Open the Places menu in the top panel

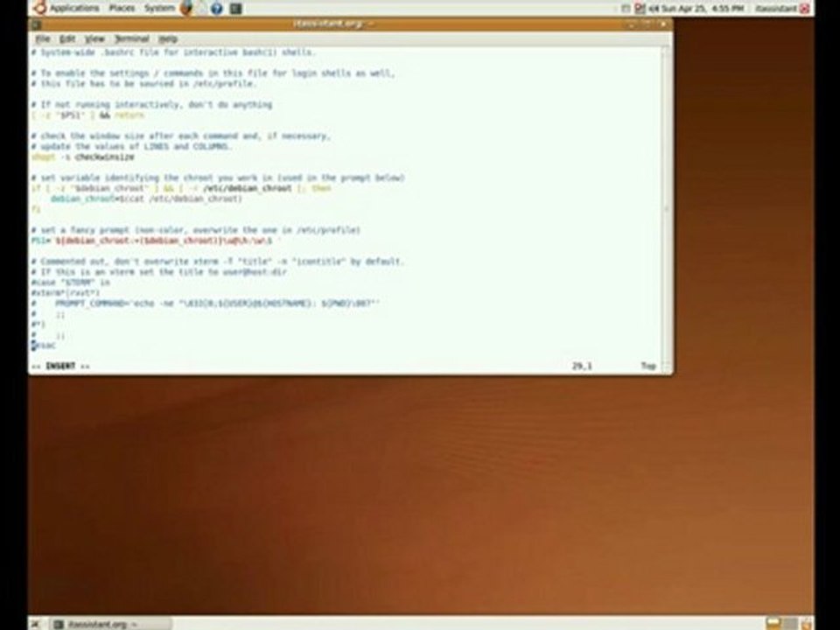[x=122, y=8]
